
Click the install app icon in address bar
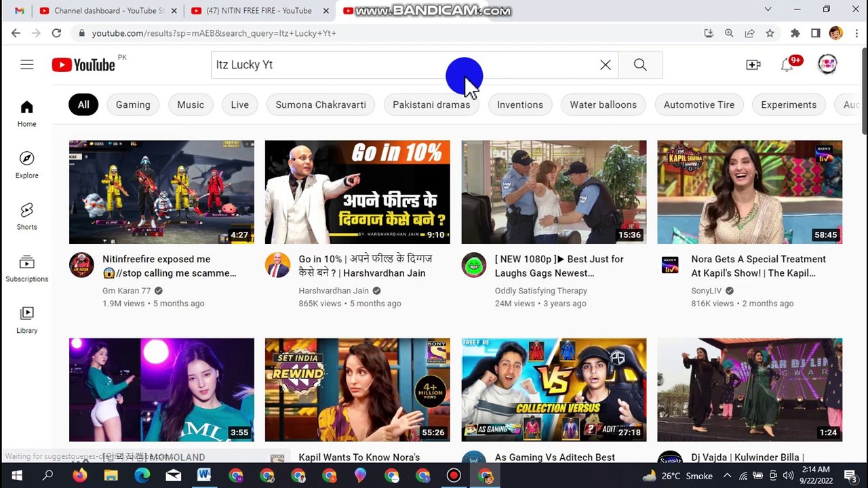click(x=709, y=33)
